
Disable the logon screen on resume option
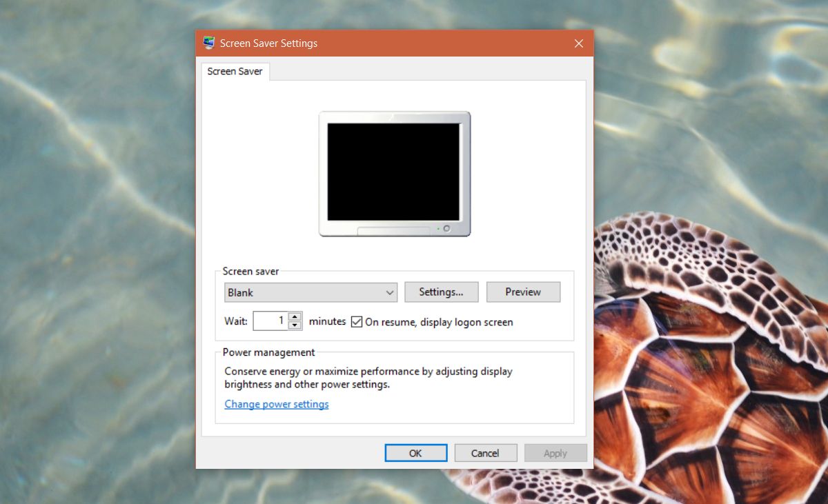click(x=356, y=321)
